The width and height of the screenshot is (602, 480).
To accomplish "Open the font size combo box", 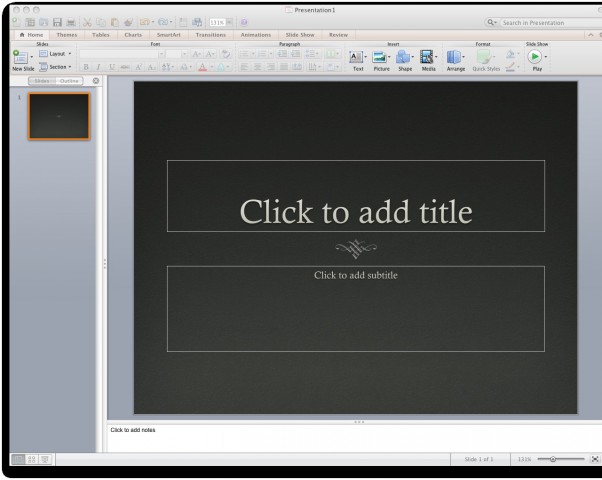I will click(x=177, y=54).
